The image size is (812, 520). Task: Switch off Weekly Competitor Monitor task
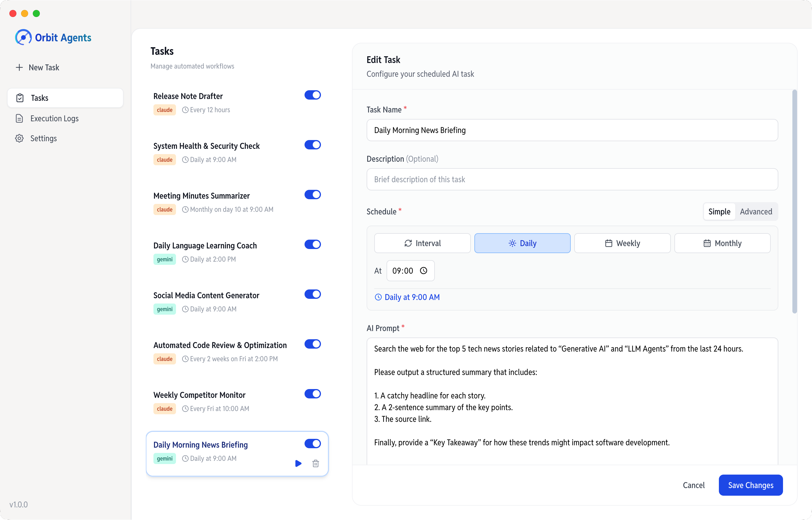(312, 394)
